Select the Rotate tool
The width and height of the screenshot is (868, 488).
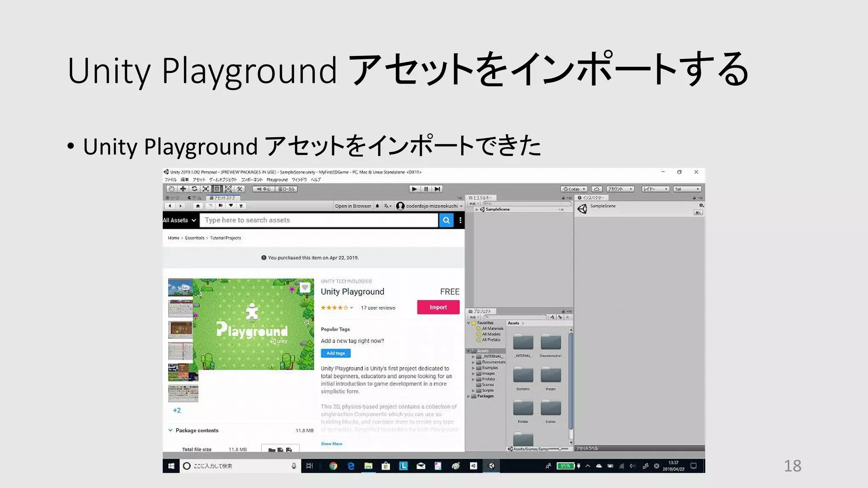194,189
